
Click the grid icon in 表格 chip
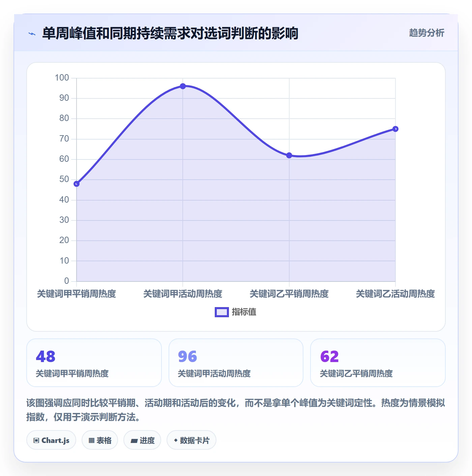(91, 441)
